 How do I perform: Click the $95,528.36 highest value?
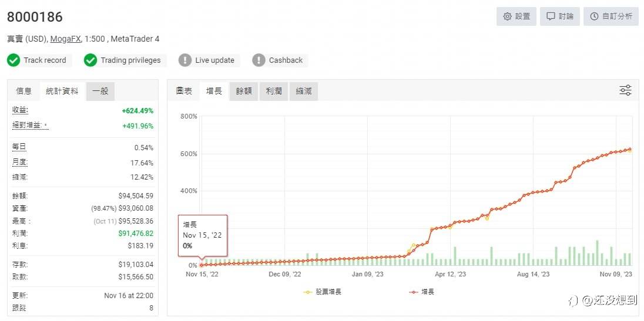click(136, 221)
